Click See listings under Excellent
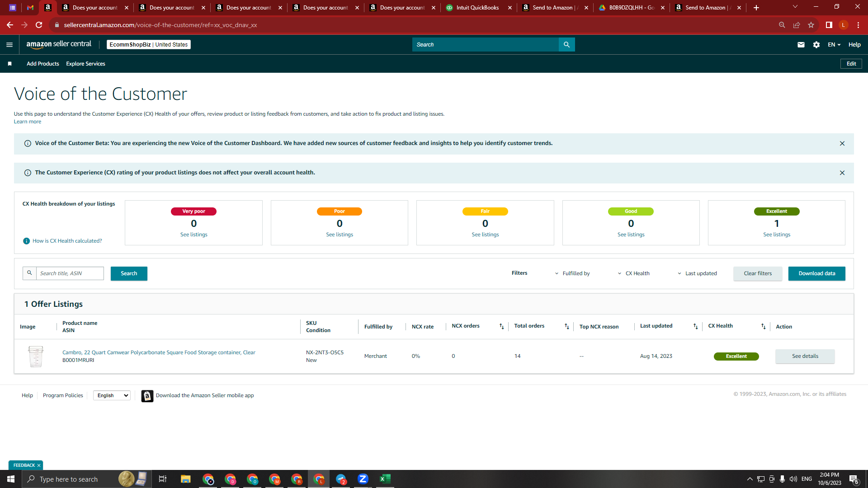Image resolution: width=868 pixels, height=488 pixels. [x=777, y=235]
